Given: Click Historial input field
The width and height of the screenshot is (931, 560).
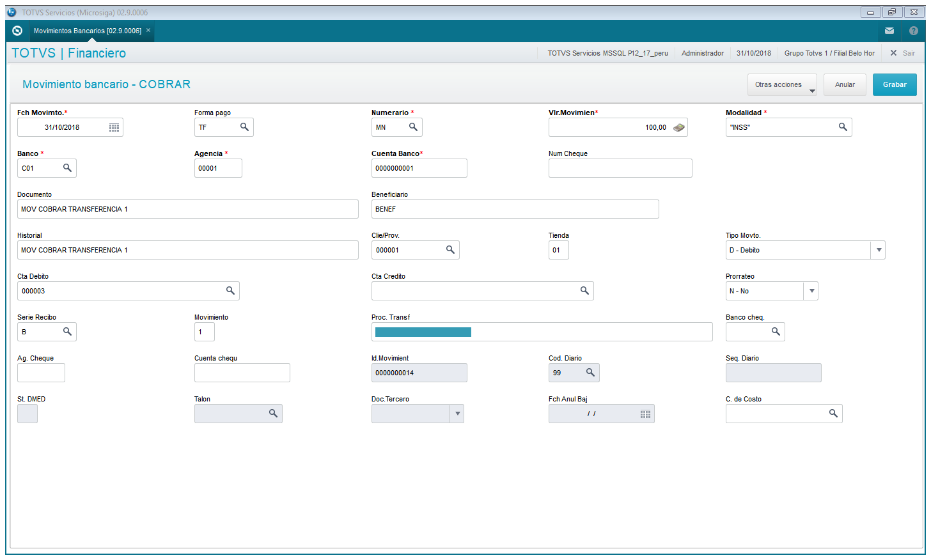Looking at the screenshot, I should click(x=187, y=250).
